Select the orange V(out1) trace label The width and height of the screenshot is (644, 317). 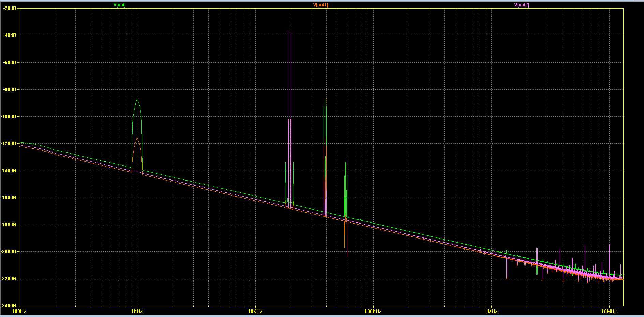point(320,5)
